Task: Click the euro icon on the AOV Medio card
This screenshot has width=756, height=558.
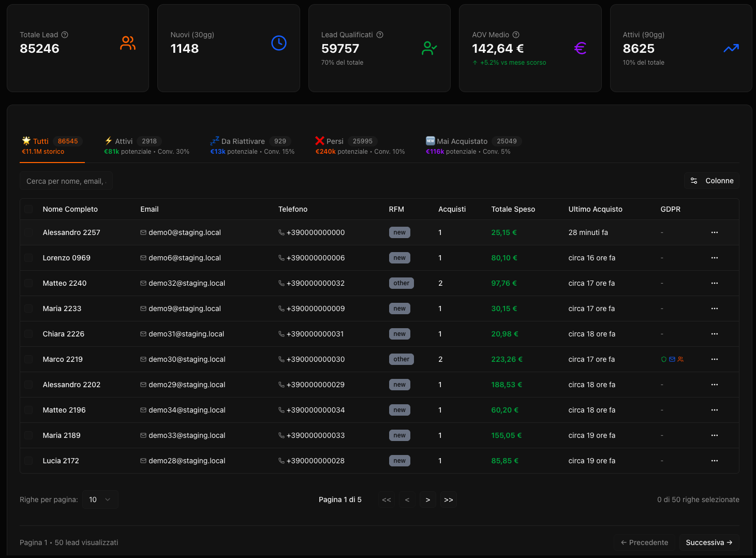Action: coord(580,48)
